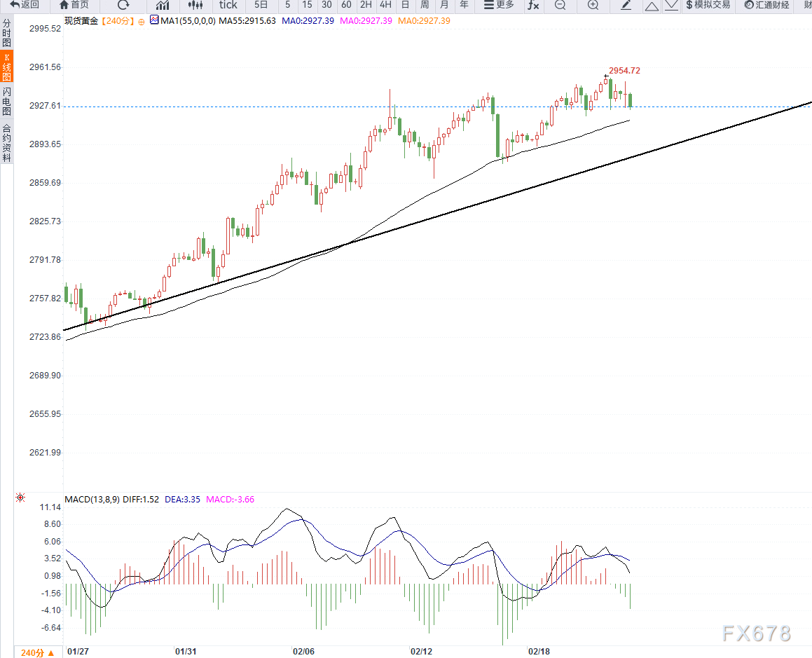
Task: Click the red MACD indicator settings icon
Action: [x=20, y=498]
